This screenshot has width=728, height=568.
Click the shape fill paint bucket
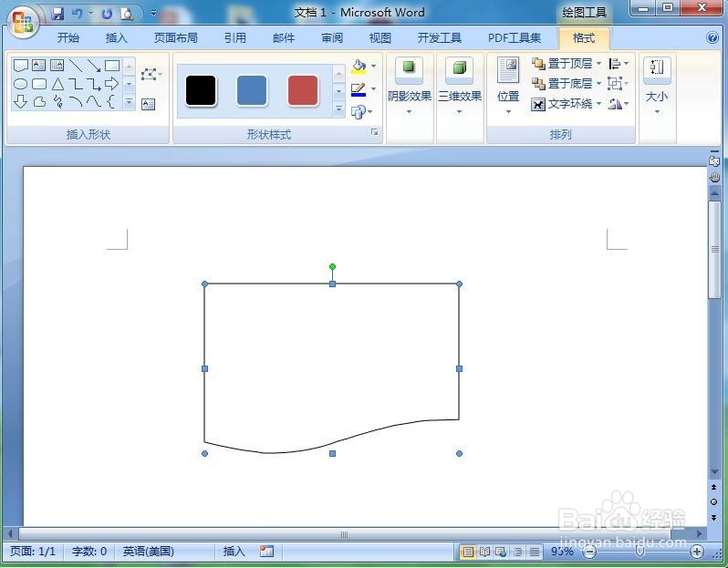click(x=359, y=67)
